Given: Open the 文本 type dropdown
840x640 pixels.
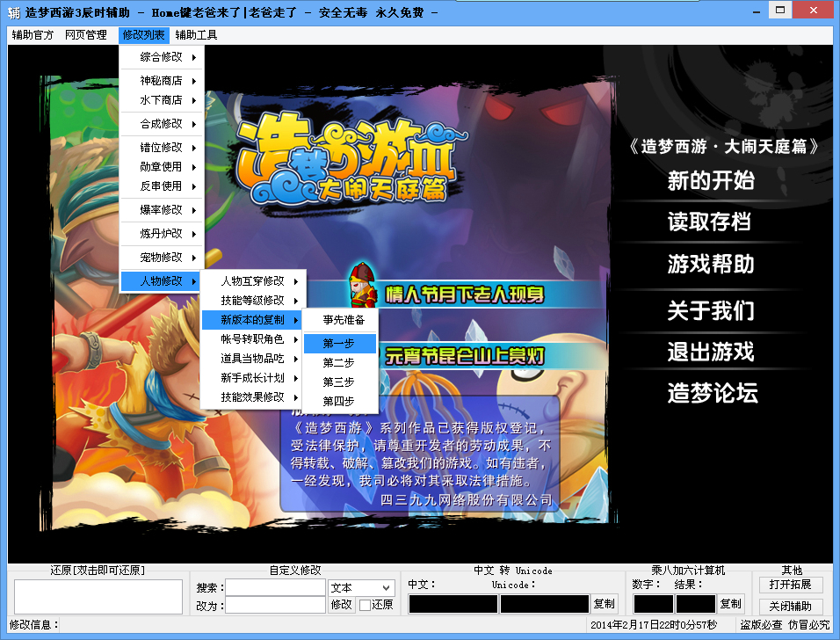Looking at the screenshot, I should 362,588.
